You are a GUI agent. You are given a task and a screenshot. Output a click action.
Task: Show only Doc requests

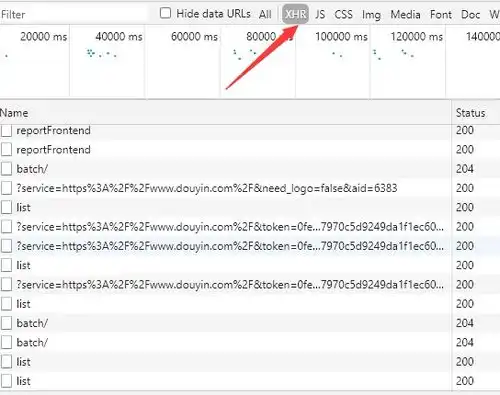click(x=470, y=14)
